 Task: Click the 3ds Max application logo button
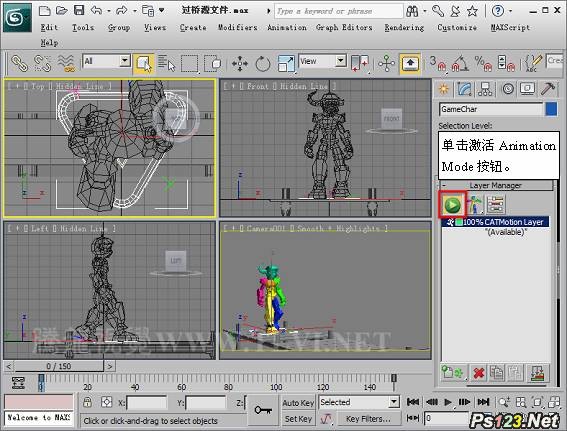[x=17, y=17]
